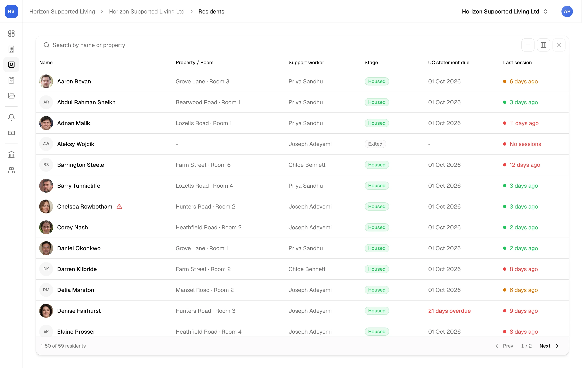Viewport: 588px width, 368px height.
Task: Open the AR user avatar menu
Action: (x=567, y=11)
